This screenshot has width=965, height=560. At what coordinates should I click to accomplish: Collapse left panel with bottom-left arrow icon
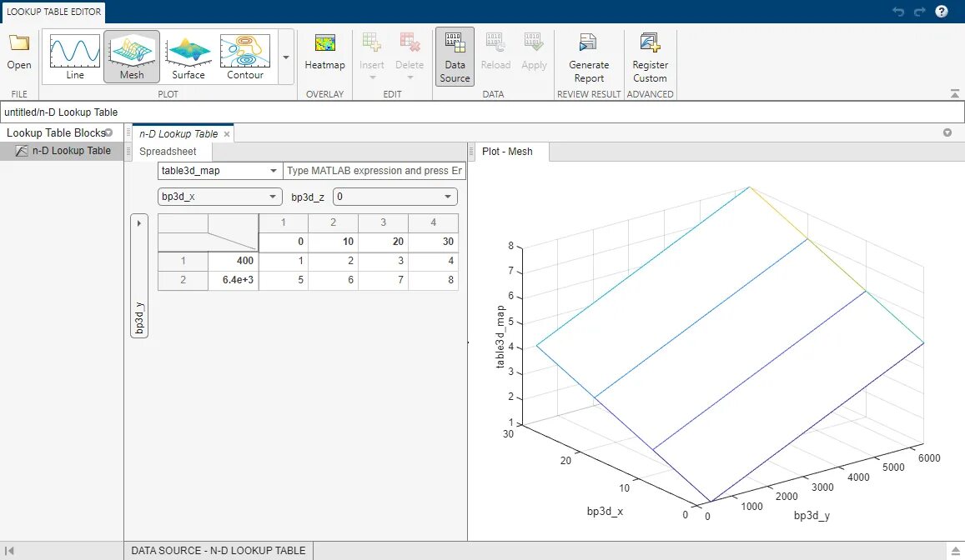coord(9,551)
